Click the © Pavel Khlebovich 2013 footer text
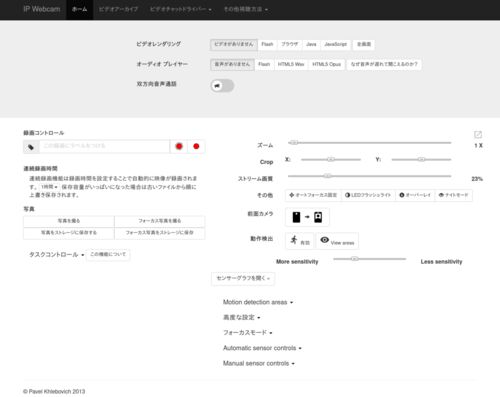The height and width of the screenshot is (397, 500). [x=54, y=391]
